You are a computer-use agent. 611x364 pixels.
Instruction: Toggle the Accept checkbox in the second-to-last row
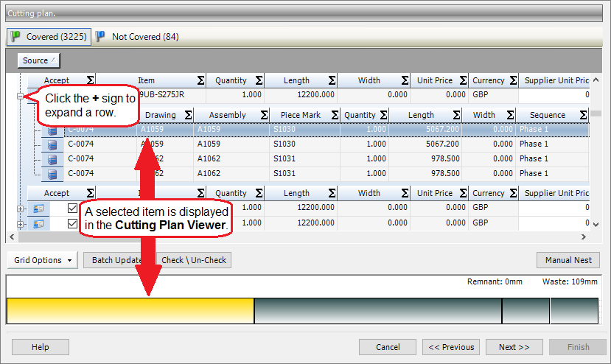pyautogui.click(x=72, y=209)
